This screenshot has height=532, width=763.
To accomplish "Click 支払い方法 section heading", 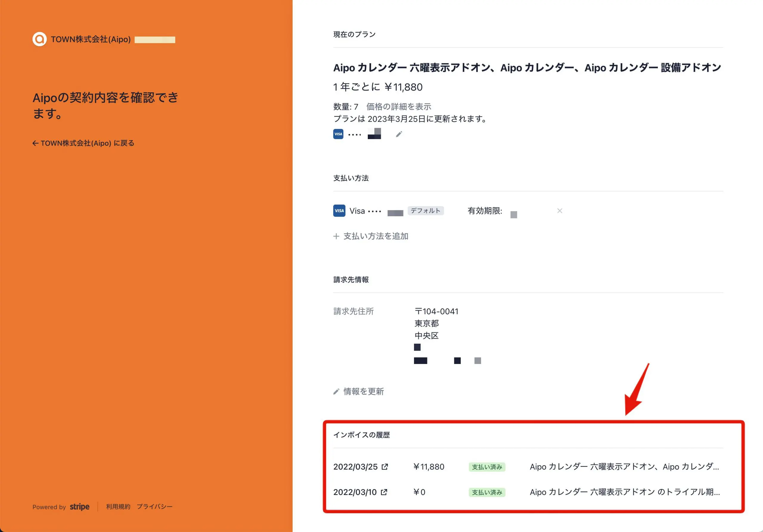I will 351,178.
